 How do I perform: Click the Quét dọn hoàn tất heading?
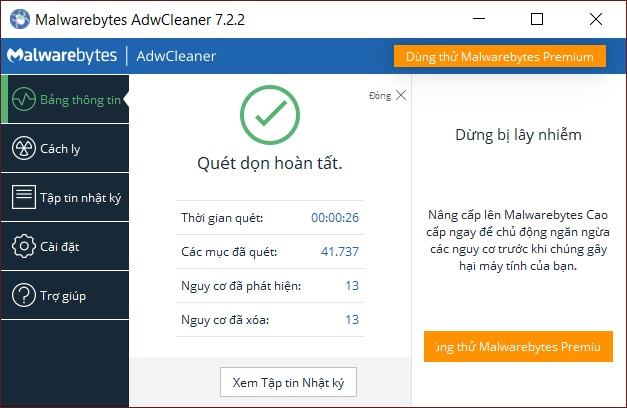(270, 164)
